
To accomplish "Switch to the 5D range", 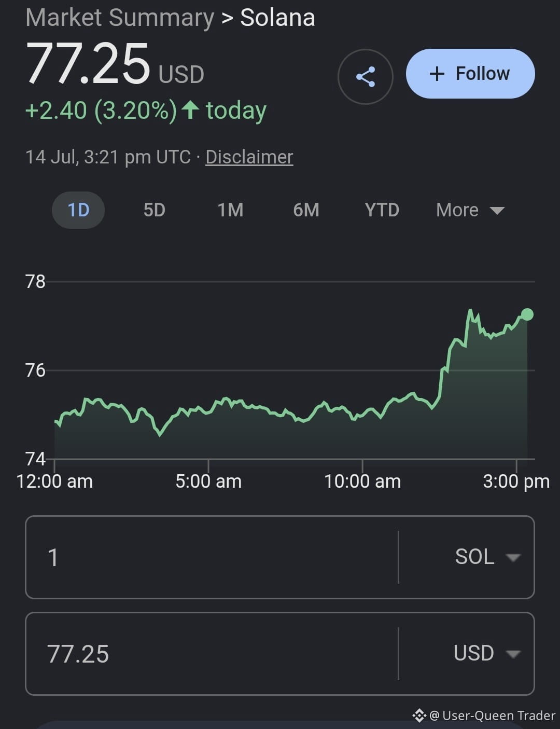I will [x=154, y=210].
